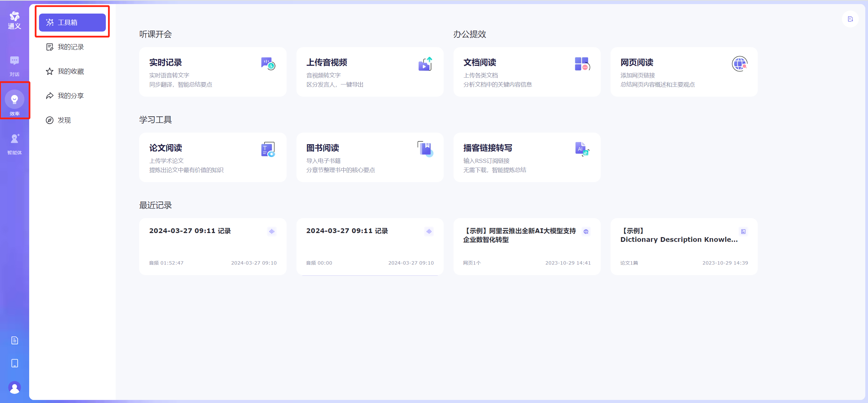Open the 上传音视频 tool
The image size is (868, 403).
tap(369, 72)
